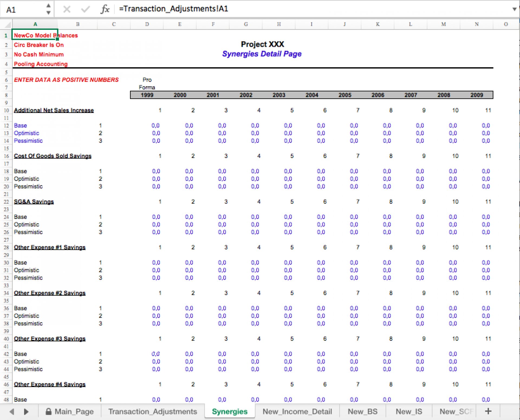Click 0,0 value in row 18 under 2009

486,171
